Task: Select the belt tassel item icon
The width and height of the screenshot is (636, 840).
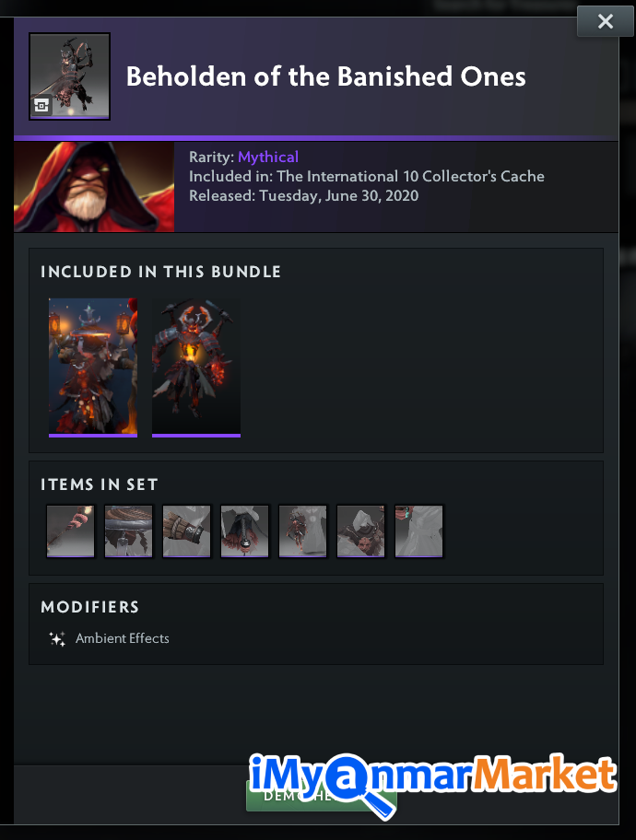Action: pos(244,531)
